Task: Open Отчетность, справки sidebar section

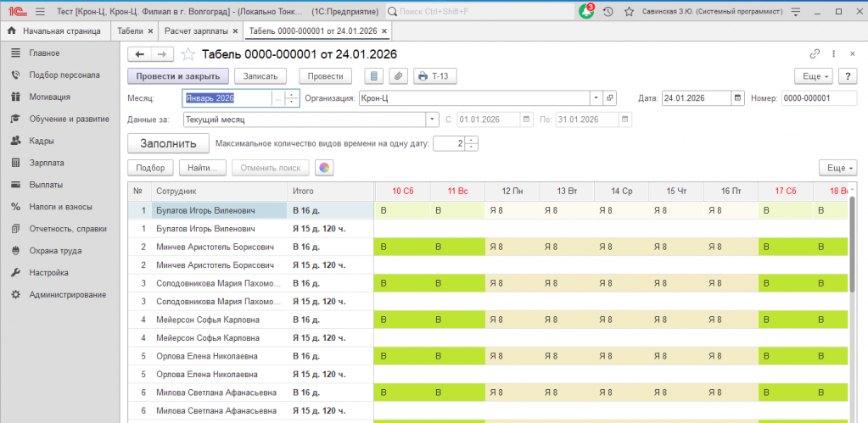Action: point(68,229)
